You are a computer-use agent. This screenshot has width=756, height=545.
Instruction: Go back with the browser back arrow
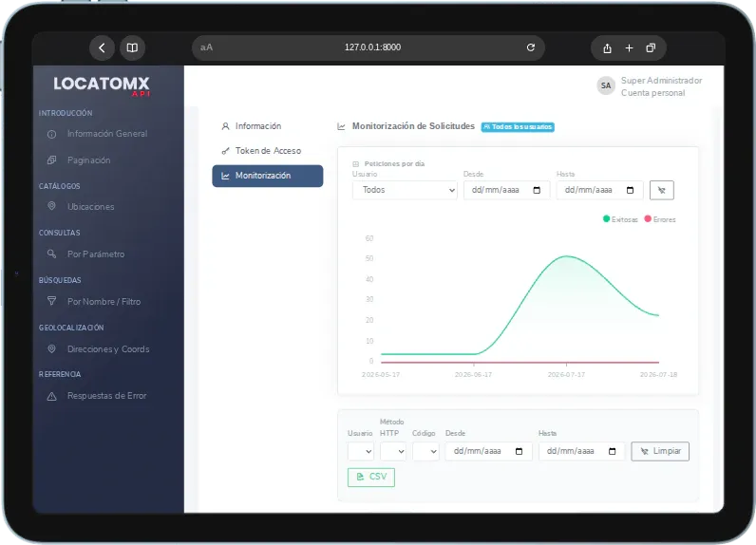click(x=102, y=47)
